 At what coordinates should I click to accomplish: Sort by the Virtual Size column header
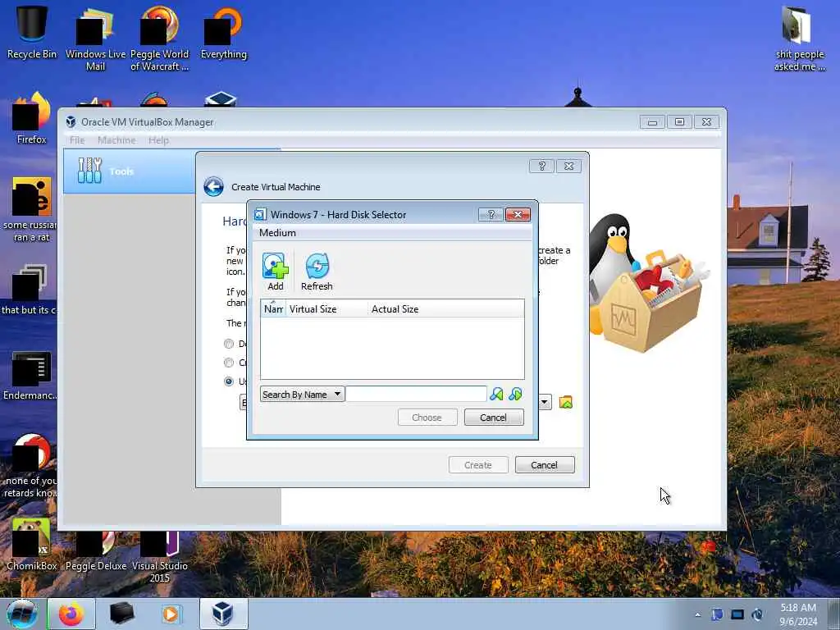(x=326, y=309)
